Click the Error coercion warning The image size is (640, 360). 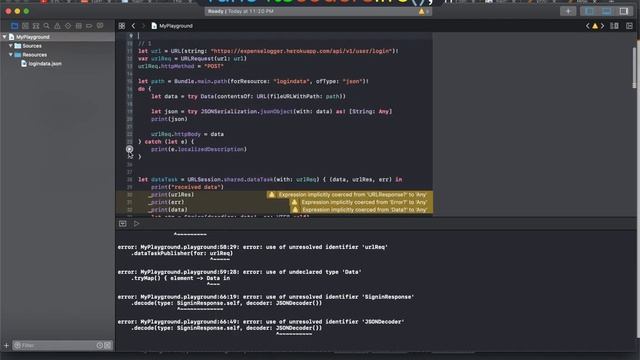tap(361, 202)
